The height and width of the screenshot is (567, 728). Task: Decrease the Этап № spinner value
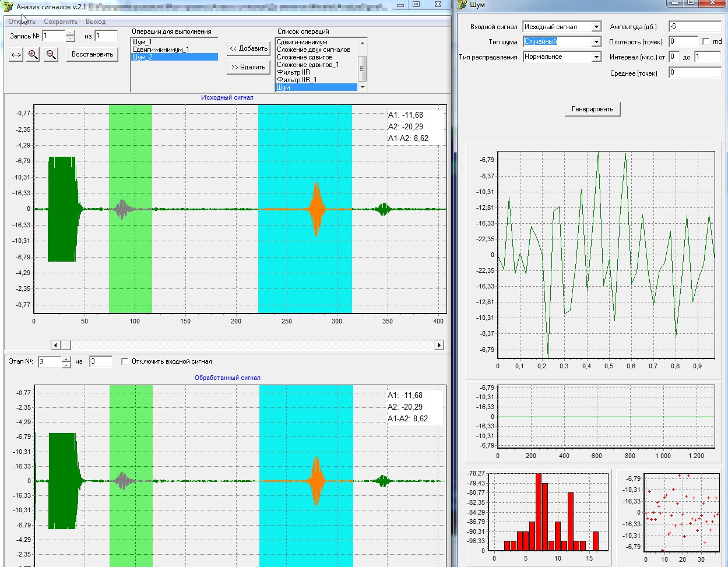tap(66, 365)
